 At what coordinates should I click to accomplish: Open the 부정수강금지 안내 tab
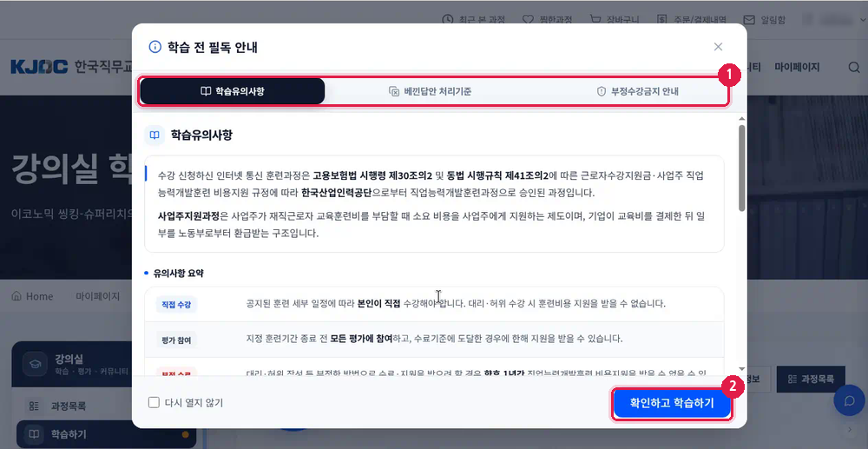click(x=637, y=91)
